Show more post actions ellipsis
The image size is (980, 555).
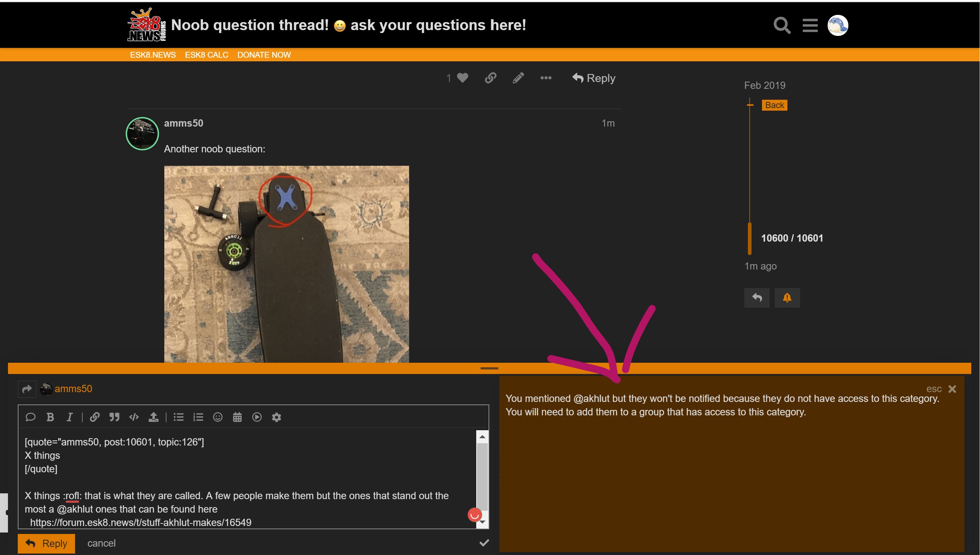pos(545,78)
